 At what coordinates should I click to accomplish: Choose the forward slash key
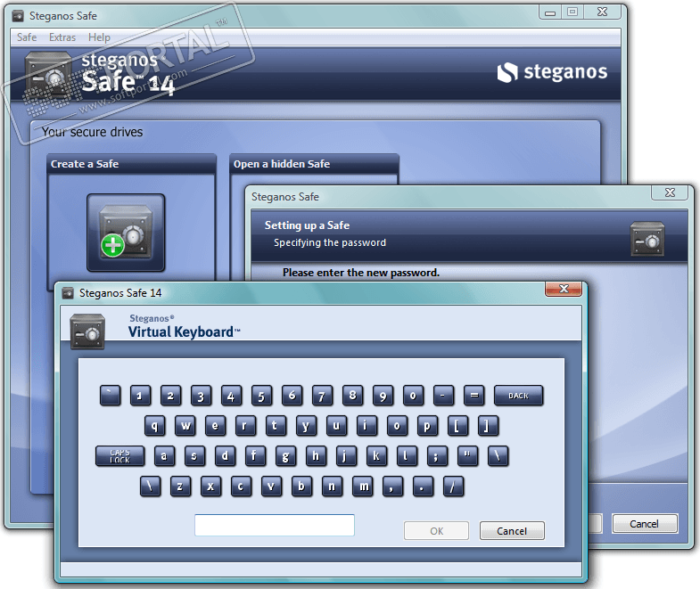(x=454, y=487)
